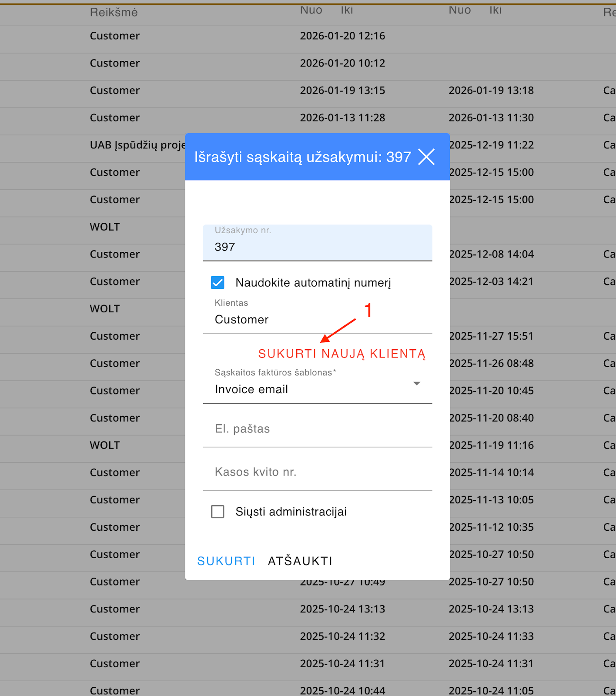Click the date 2026-01-19 13:18 cell
This screenshot has height=696, width=616.
[491, 90]
